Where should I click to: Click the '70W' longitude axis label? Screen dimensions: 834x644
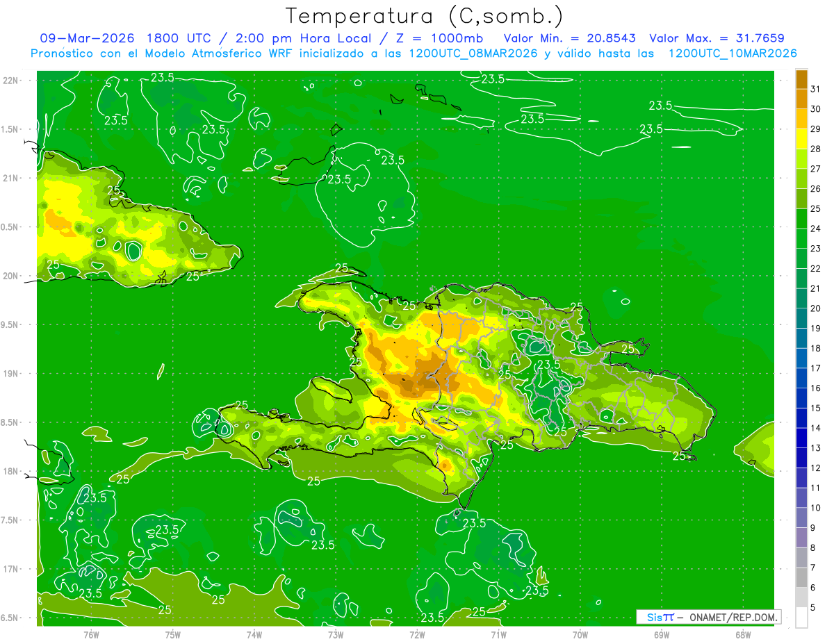tap(580, 634)
